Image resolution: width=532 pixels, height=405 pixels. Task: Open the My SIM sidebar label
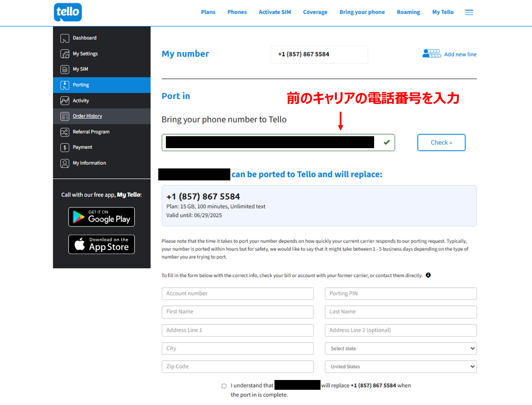click(x=80, y=69)
